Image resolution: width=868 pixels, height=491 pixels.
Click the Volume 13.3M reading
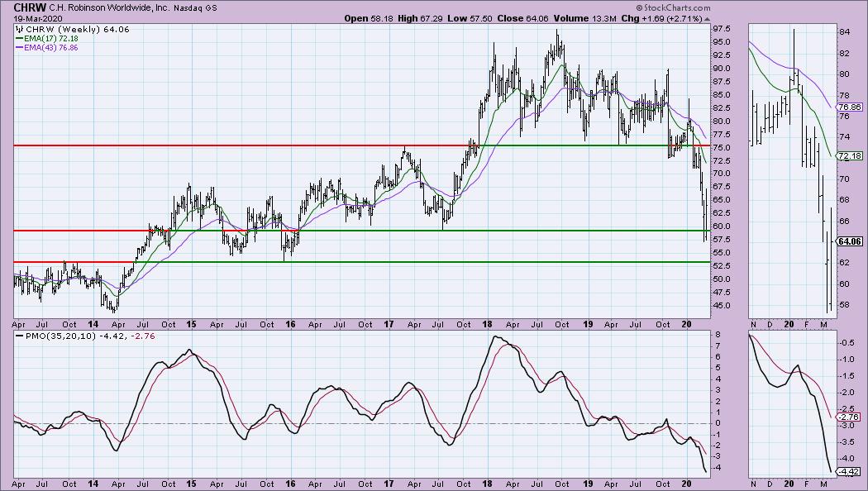tap(584, 18)
